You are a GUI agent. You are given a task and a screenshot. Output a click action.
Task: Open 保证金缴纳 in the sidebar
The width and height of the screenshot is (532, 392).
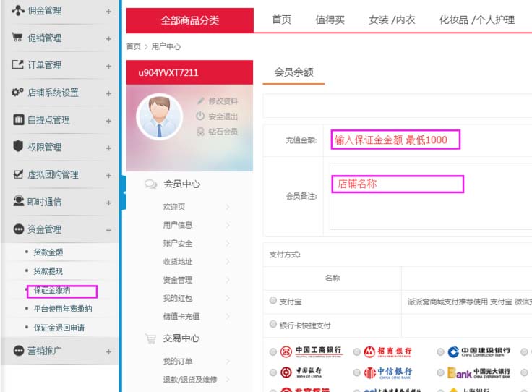pyautogui.click(x=52, y=290)
